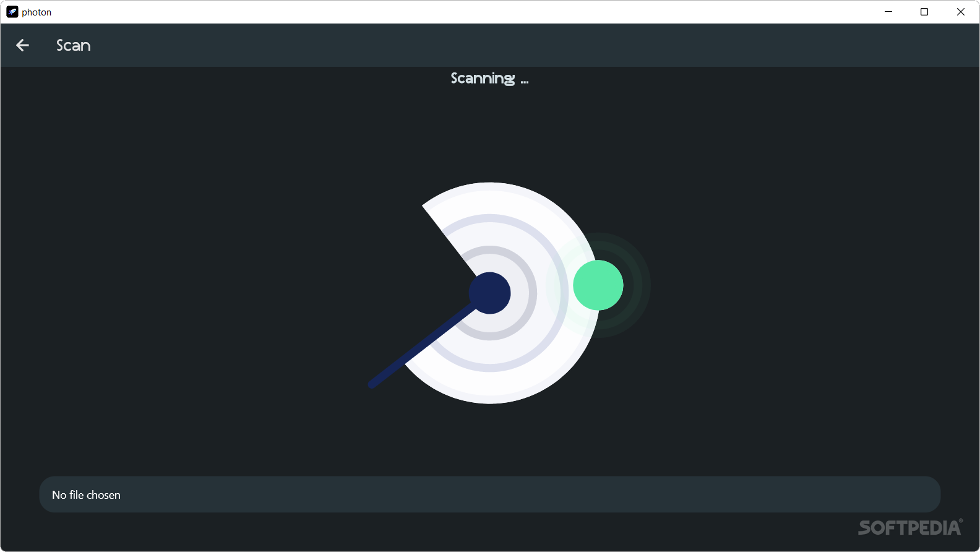Click the green device dot on radar
Image resolution: width=980 pixels, height=552 pixels.
point(598,285)
